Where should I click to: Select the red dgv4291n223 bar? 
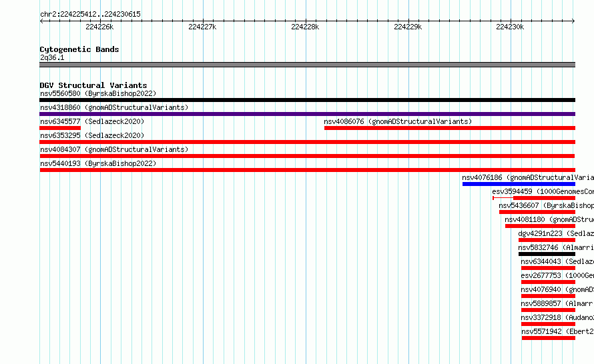[547, 240]
